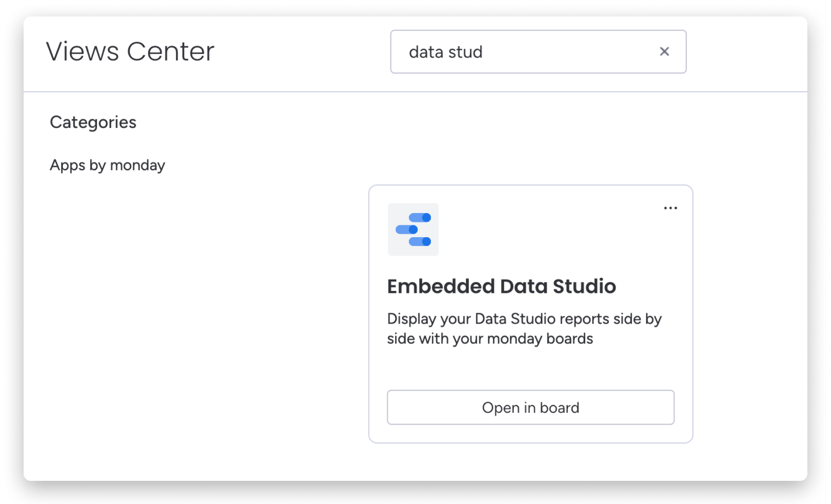Open the three-dot menu on the card

(x=670, y=208)
